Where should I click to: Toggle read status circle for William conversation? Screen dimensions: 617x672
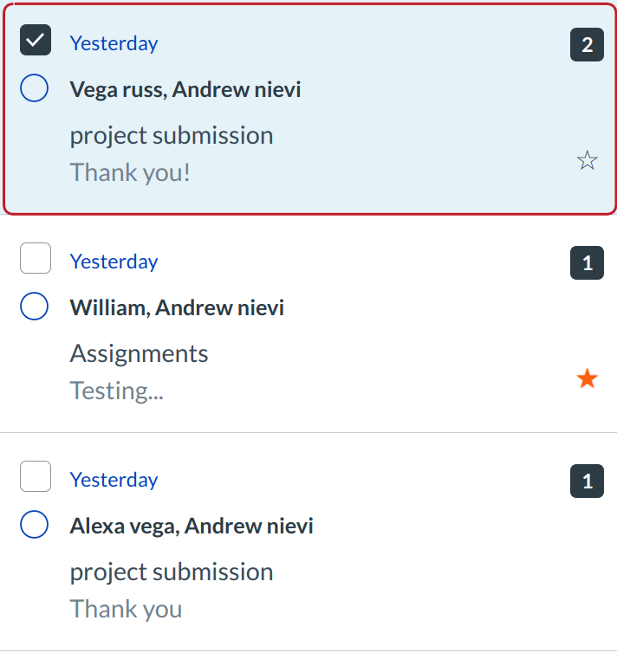point(34,306)
